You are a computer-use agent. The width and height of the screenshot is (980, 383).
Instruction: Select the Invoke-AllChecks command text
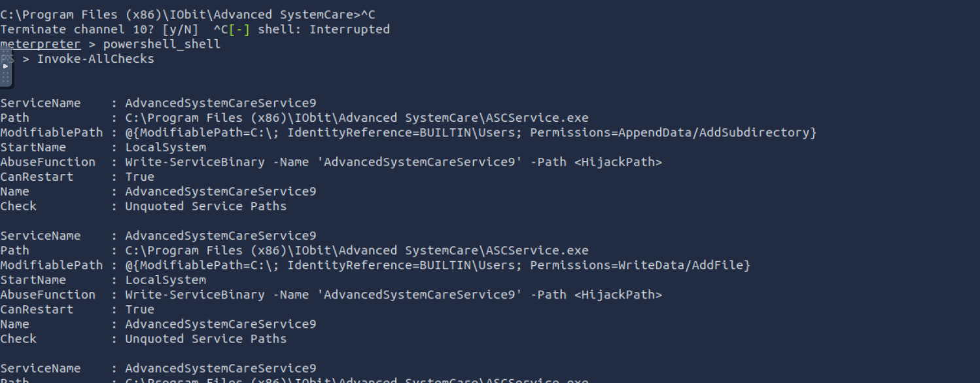[96, 59]
